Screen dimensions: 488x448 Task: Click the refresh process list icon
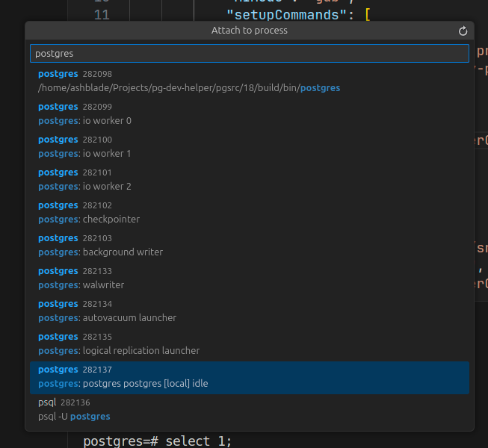tap(463, 31)
